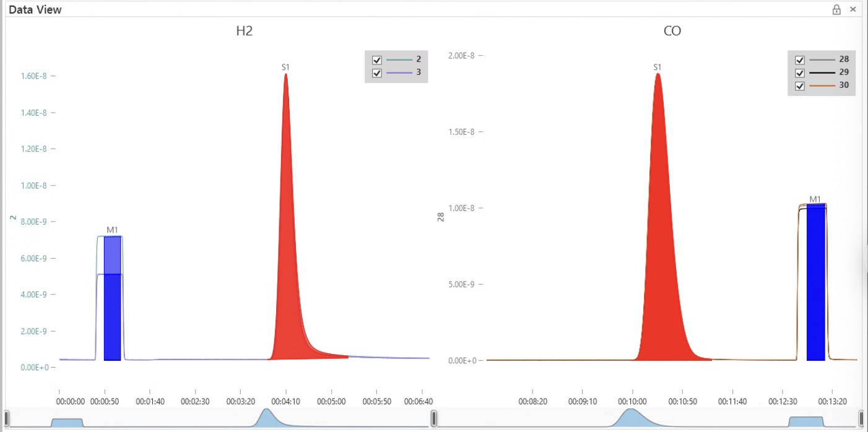
Task: Click the y-axis title 28 on CO chart
Action: tap(441, 217)
